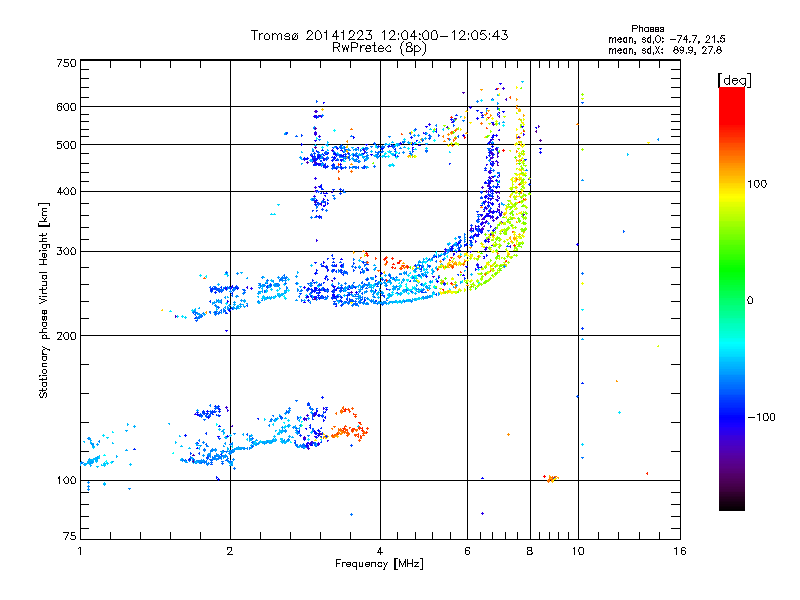Viewport: 800px width, 600px height.
Task: Click the y-axis tick label '750'
Action: pyautogui.click(x=66, y=63)
